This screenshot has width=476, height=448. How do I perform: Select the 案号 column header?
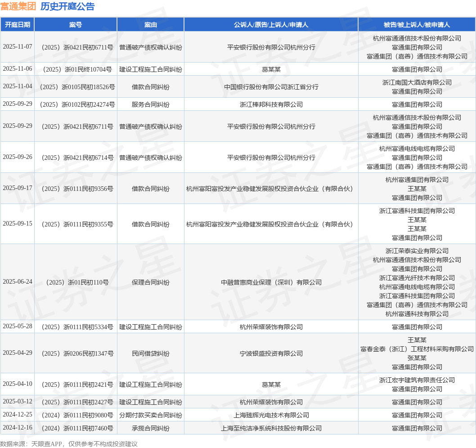[x=76, y=25]
